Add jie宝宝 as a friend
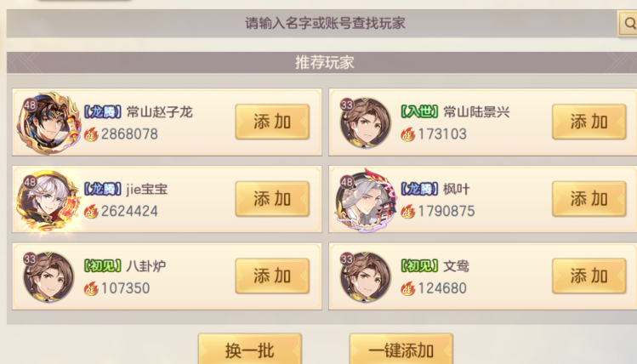This screenshot has width=637, height=364. pyautogui.click(x=272, y=199)
